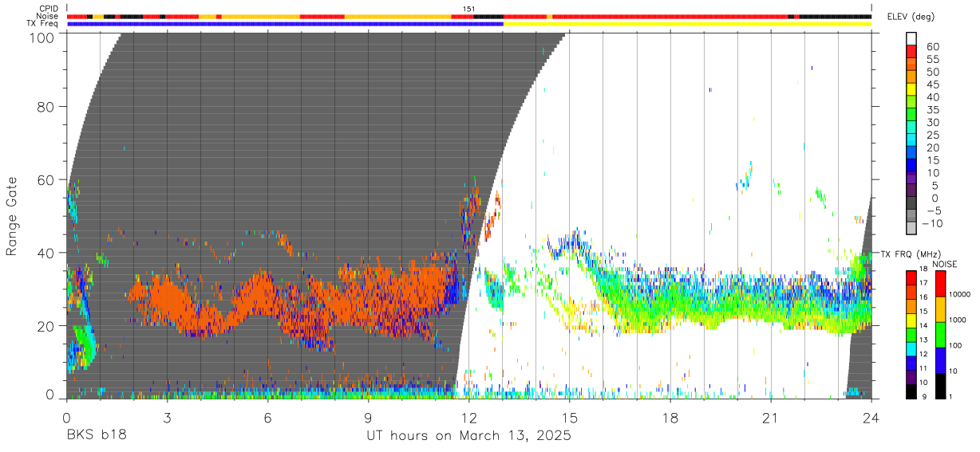Click the 'TX Freq' row label
The image size is (980, 452).
click(43, 24)
